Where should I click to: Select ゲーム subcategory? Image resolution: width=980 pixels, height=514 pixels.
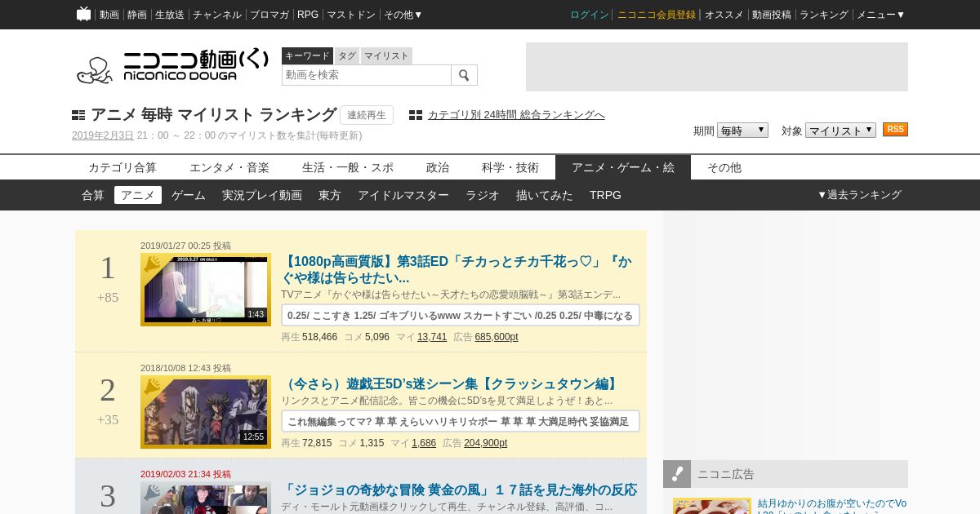pyautogui.click(x=189, y=195)
